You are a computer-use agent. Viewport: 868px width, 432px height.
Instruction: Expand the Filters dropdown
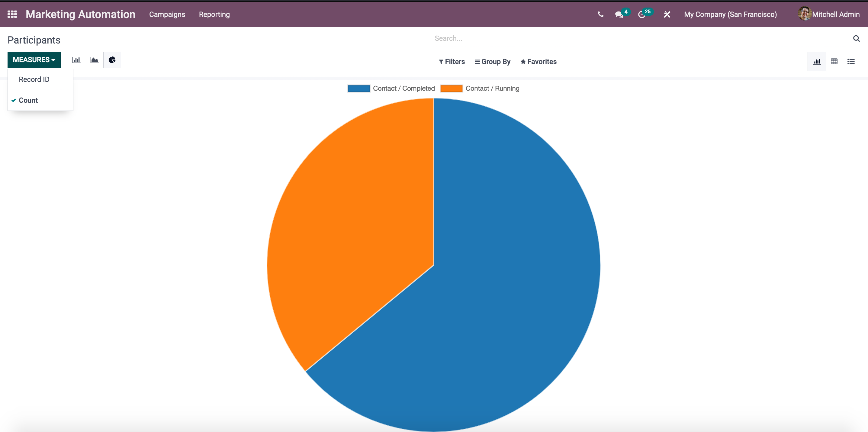point(452,62)
